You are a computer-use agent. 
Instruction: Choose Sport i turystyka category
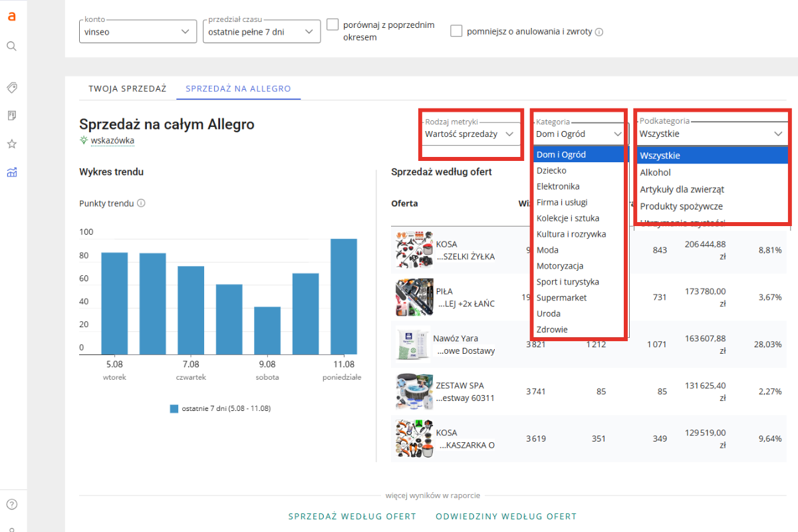click(x=579, y=282)
